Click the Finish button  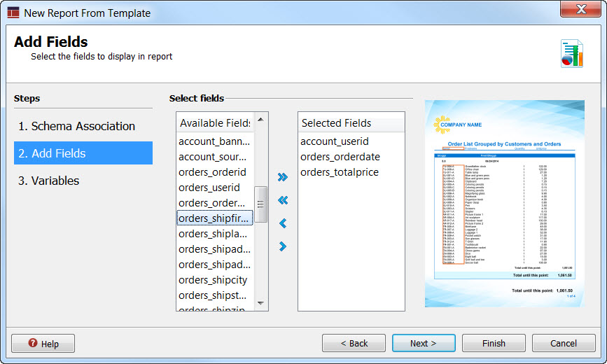(494, 343)
